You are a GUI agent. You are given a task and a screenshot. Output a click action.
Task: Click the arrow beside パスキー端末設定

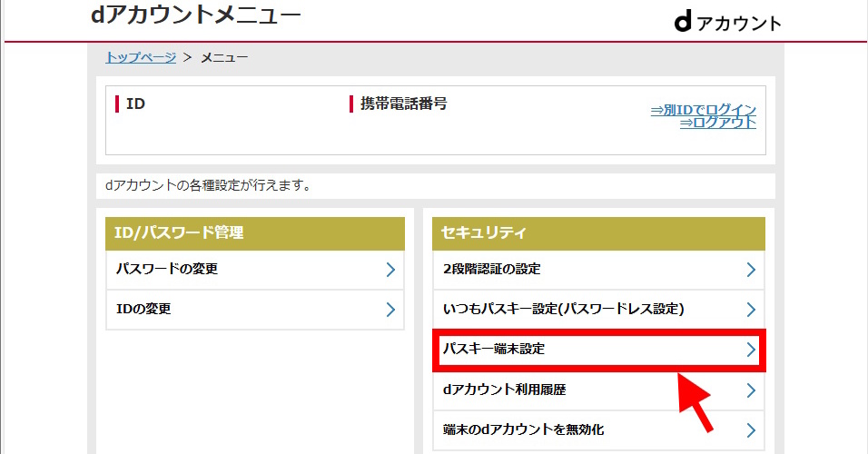751,350
